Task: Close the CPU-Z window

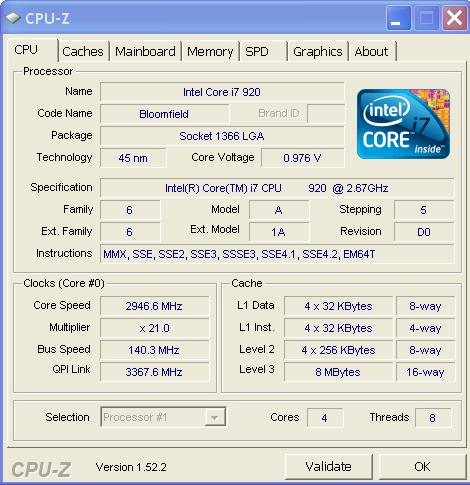Action: pyautogui.click(x=455, y=18)
